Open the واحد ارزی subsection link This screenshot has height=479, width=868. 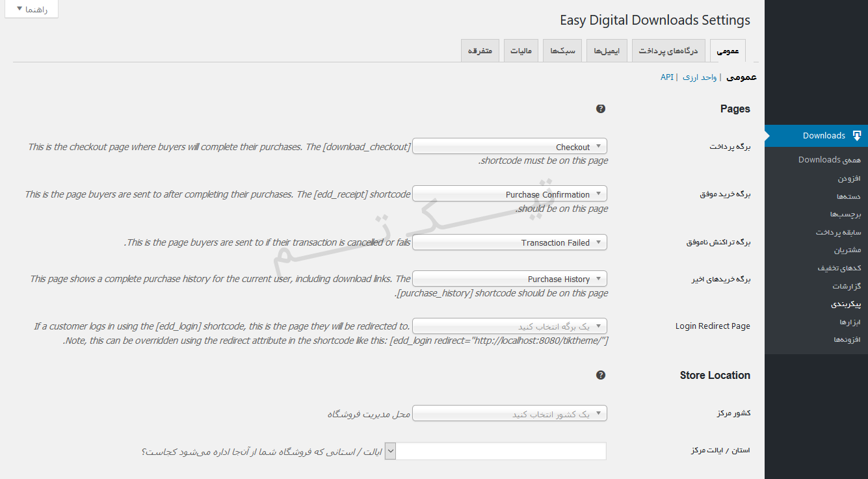(x=700, y=77)
